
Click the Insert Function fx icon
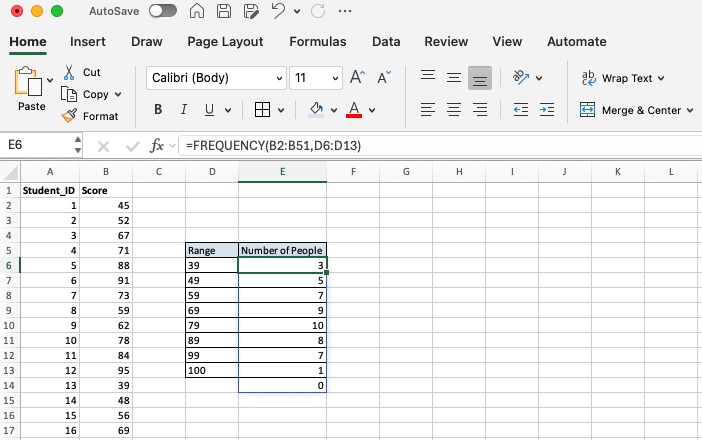pyautogui.click(x=157, y=146)
